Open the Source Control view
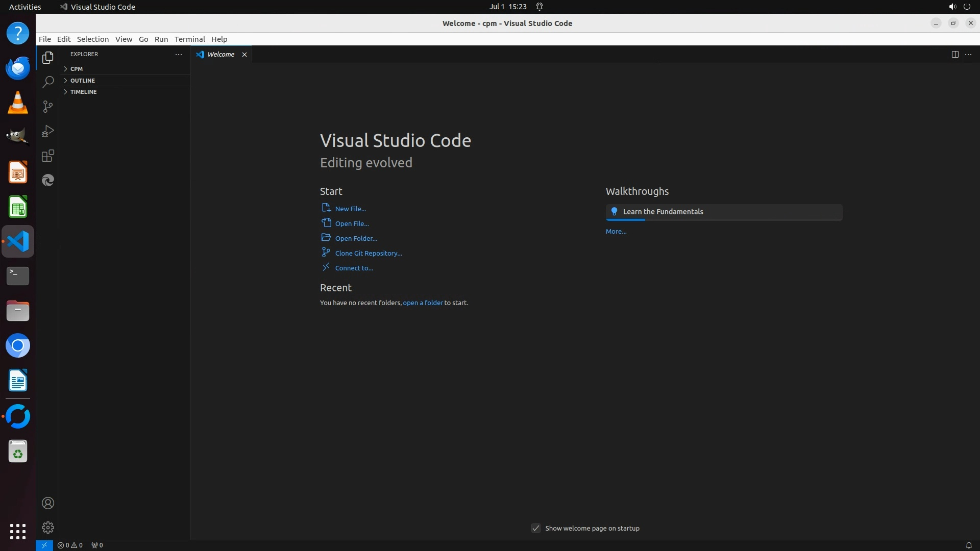 click(x=48, y=107)
